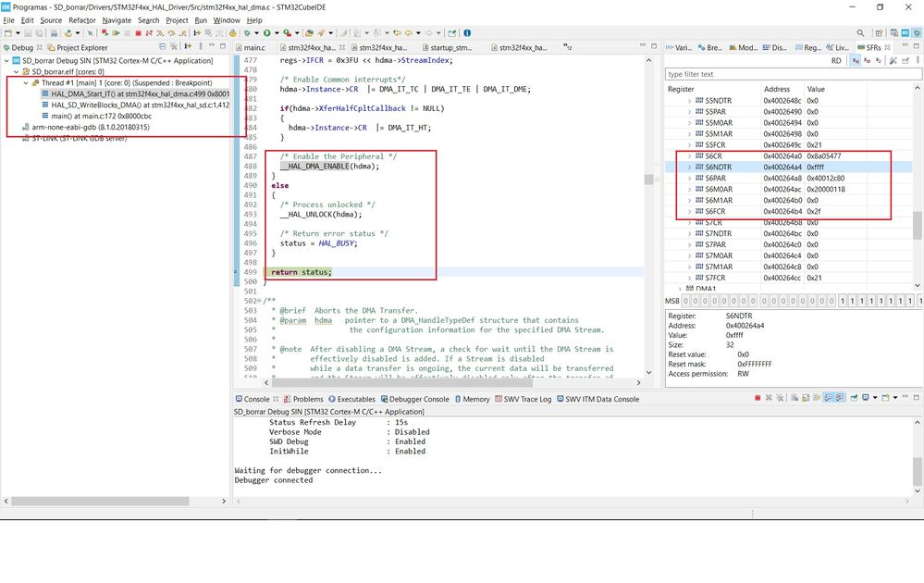
Task: Select binary number format toggle in SFRs
Action: [878, 61]
